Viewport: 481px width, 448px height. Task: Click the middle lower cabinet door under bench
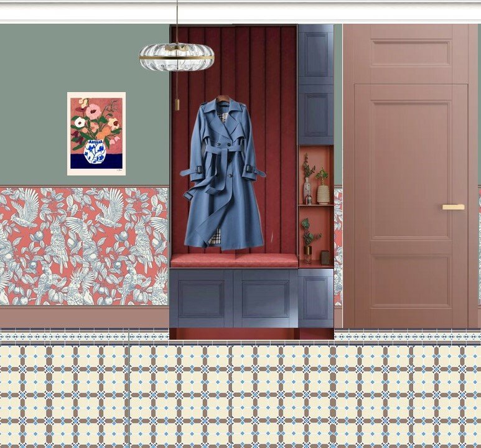click(266, 298)
